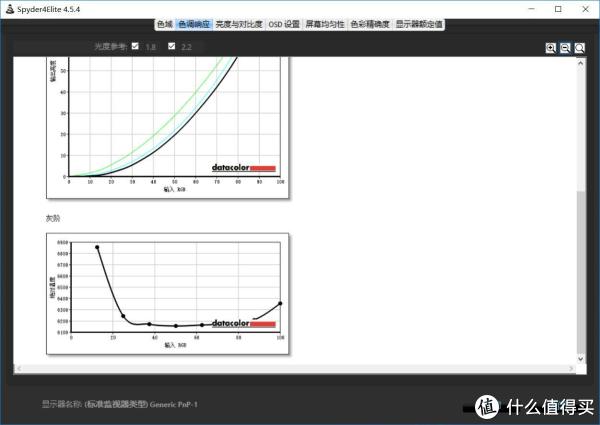Image resolution: width=600 pixels, height=425 pixels.
Task: Open the 色彩精确度 tab
Action: (370, 24)
